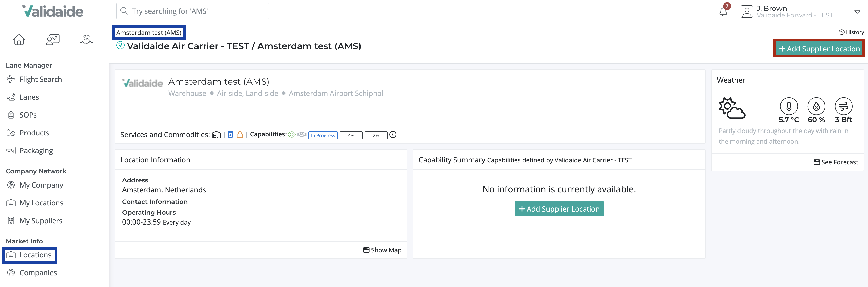Open the handshake partnerships icon
The width and height of the screenshot is (868, 287).
[86, 40]
